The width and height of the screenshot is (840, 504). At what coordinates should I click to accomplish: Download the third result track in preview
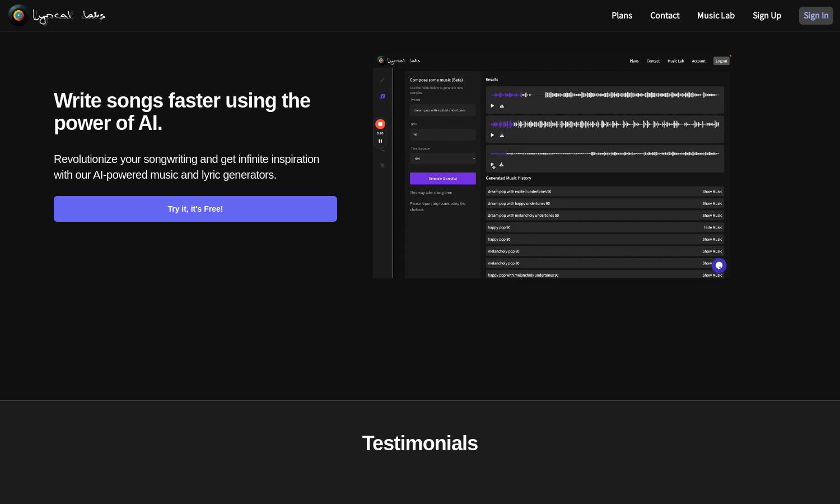click(501, 165)
